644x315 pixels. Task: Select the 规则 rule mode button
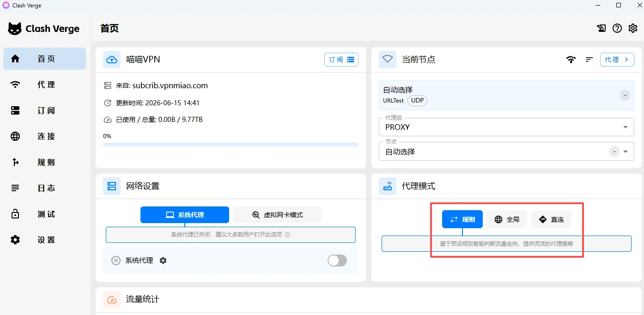[x=462, y=219]
